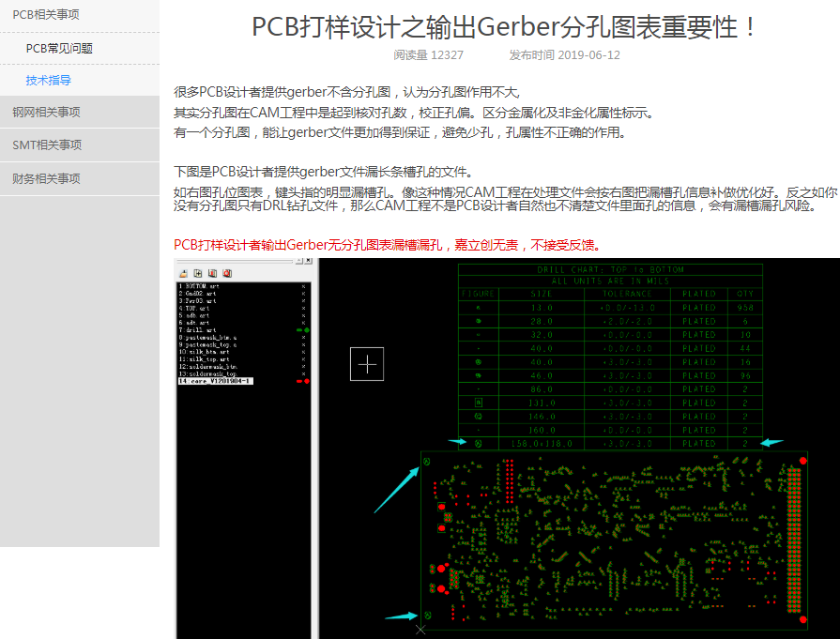Image resolution: width=840 pixels, height=639 pixels.
Task: Toggle visibility mark for the 1:BOTTOM.art layer
Action: [303, 285]
